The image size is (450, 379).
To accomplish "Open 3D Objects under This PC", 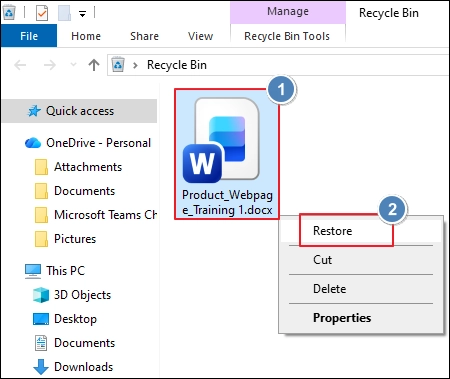I will pos(82,295).
